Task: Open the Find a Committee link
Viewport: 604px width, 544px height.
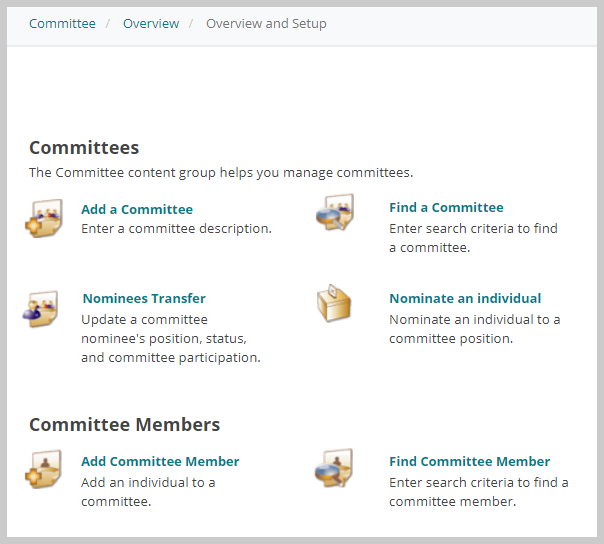Action: pos(446,207)
